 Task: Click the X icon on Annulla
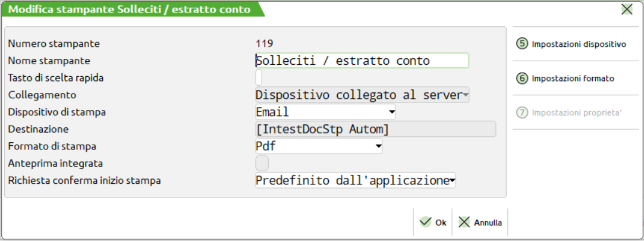point(464,222)
